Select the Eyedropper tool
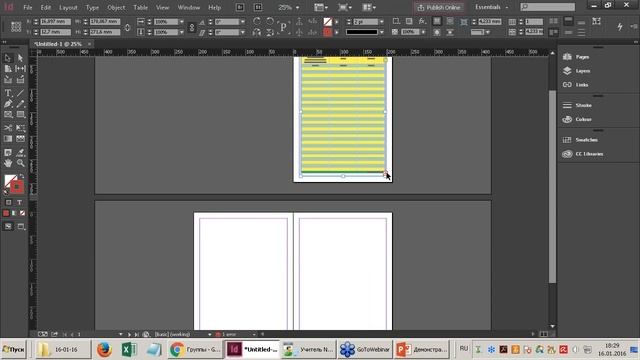The height and width of the screenshot is (360, 640). (x=20, y=153)
